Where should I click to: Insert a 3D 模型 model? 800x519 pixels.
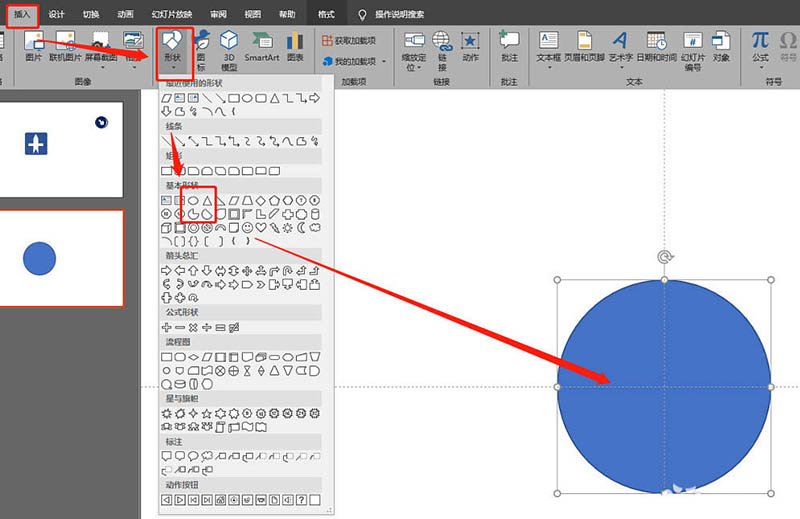tap(229, 50)
